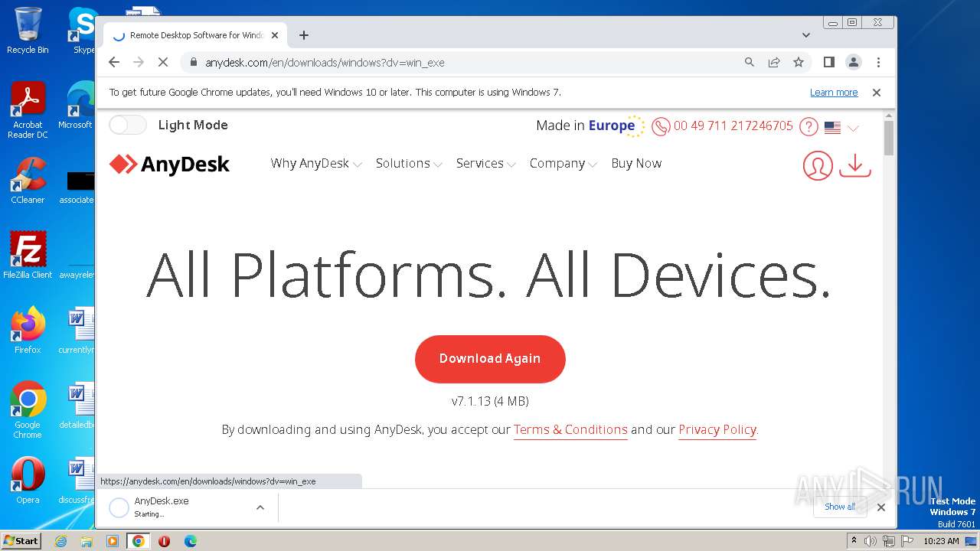Dismiss the Chrome update notification bar
980x551 pixels.
pos(877,92)
